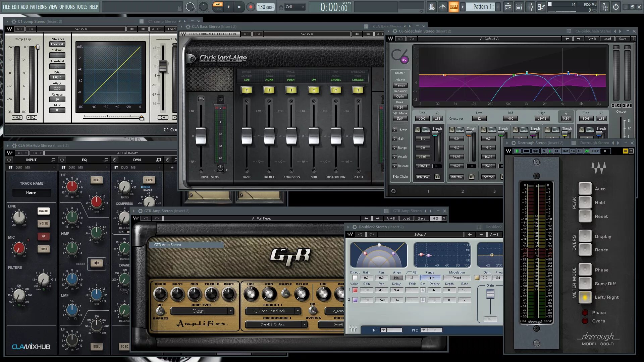
Task: Open the PATTERNS menu
Action: click(x=38, y=7)
